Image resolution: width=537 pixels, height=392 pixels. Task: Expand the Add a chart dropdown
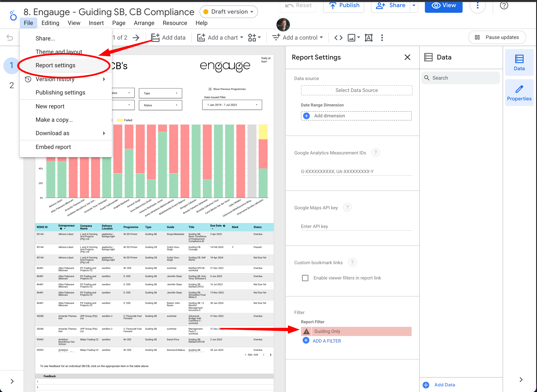tap(242, 38)
